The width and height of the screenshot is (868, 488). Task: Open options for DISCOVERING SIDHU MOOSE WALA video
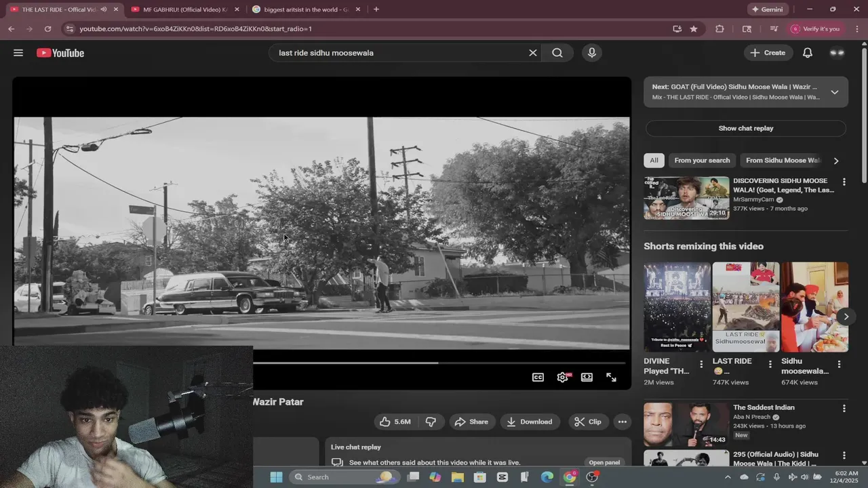(844, 182)
